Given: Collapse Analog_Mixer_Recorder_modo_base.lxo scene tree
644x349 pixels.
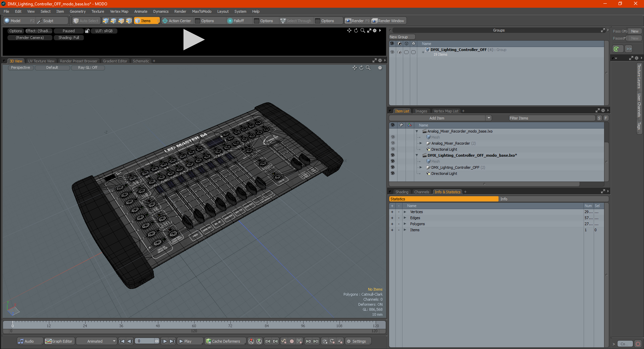Looking at the screenshot, I should tap(417, 131).
